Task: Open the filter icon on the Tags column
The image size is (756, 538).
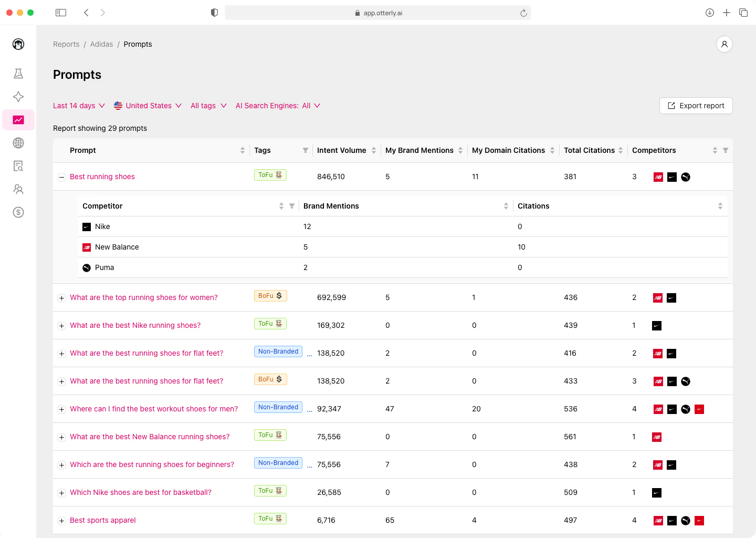Action: pyautogui.click(x=305, y=150)
